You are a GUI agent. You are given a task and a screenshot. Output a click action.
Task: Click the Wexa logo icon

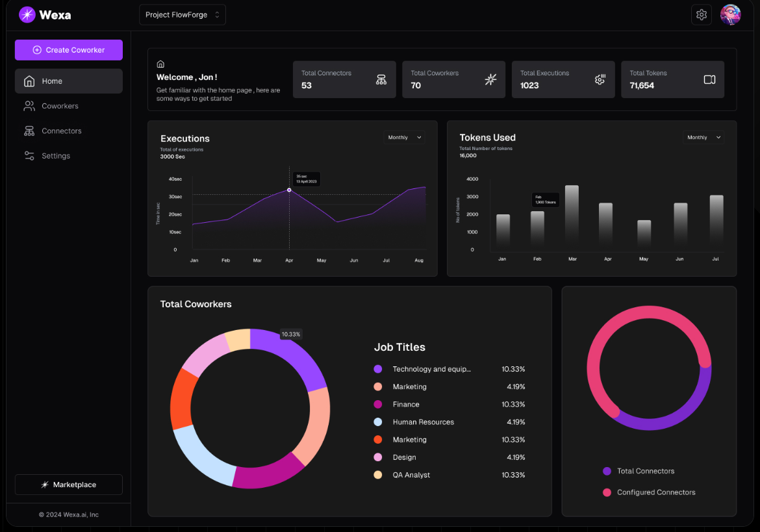[27, 14]
